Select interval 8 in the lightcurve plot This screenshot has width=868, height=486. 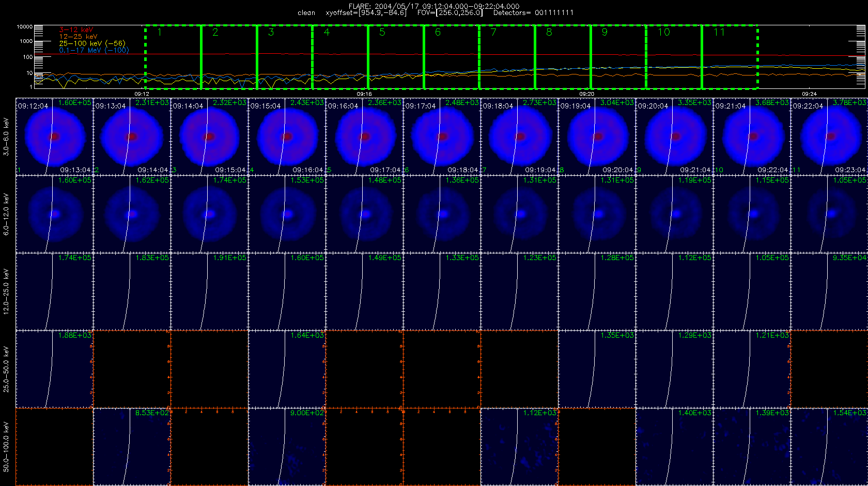click(x=563, y=57)
